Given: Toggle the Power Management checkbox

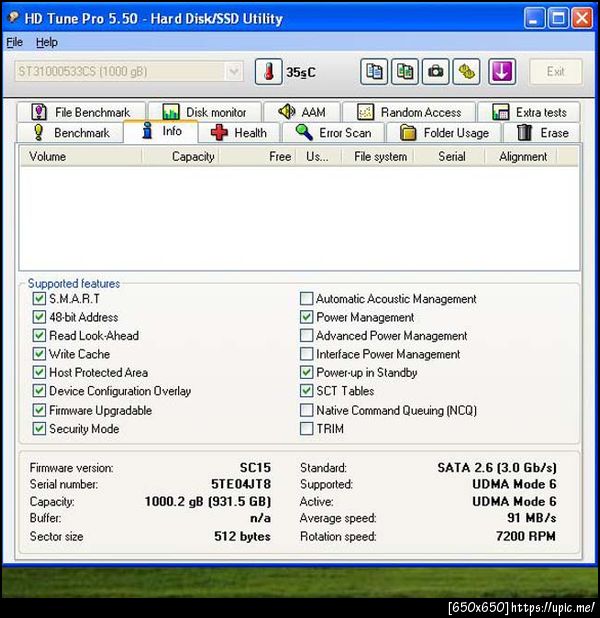Looking at the screenshot, I should tap(306, 317).
